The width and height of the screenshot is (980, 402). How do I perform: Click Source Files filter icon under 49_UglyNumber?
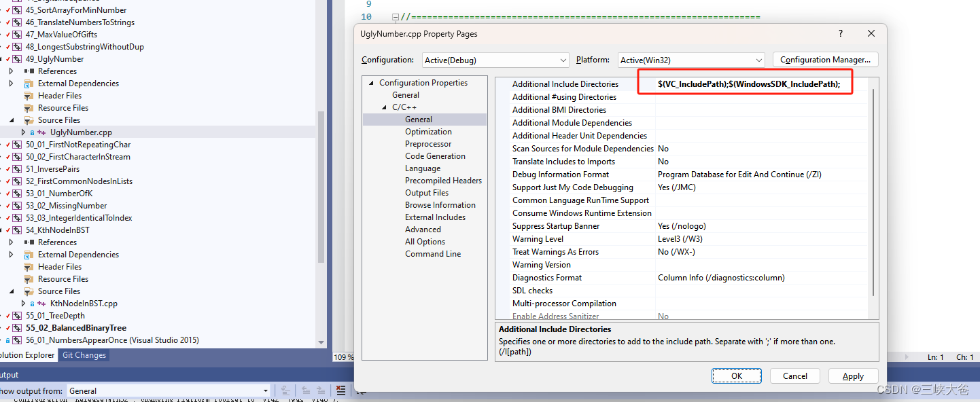29,120
